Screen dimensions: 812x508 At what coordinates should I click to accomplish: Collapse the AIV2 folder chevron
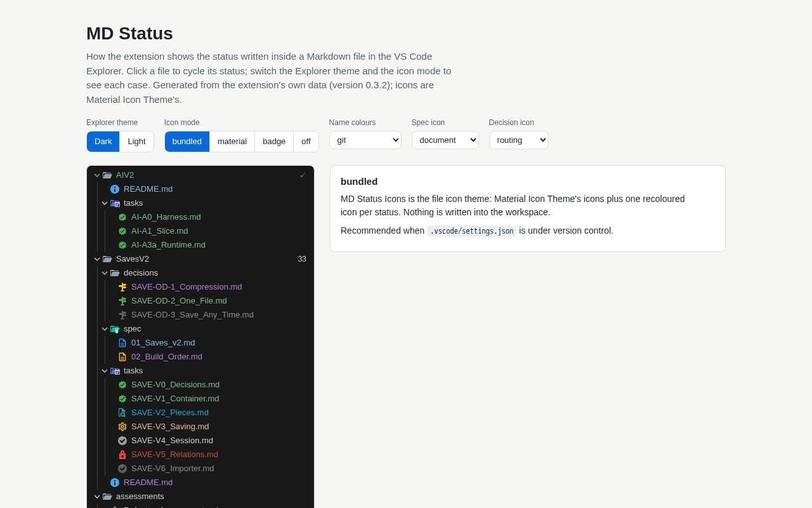click(x=97, y=175)
